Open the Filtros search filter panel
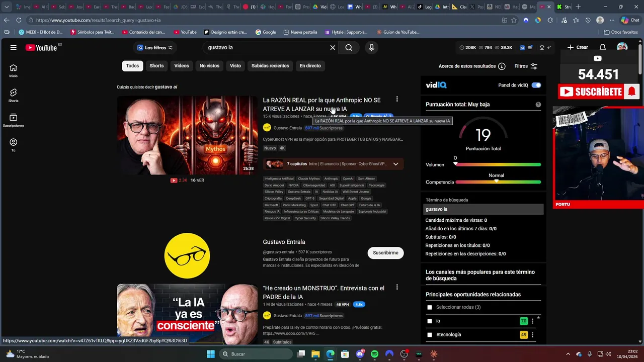Image resolution: width=644 pixels, height=362 pixels. click(526, 66)
